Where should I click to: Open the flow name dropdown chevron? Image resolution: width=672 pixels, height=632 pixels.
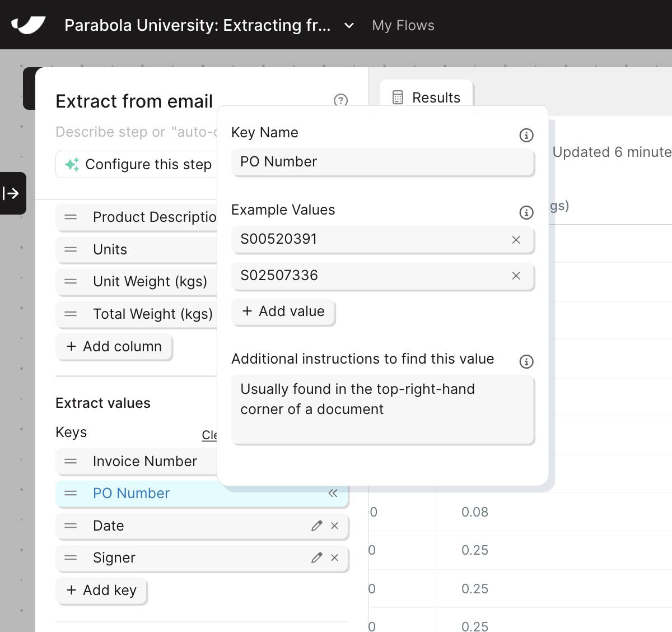349,25
